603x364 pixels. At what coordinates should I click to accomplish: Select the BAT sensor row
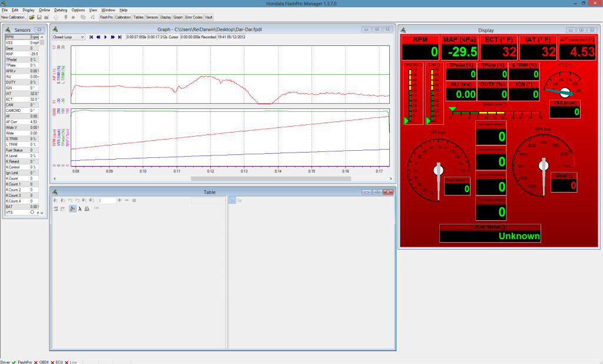[x=22, y=207]
